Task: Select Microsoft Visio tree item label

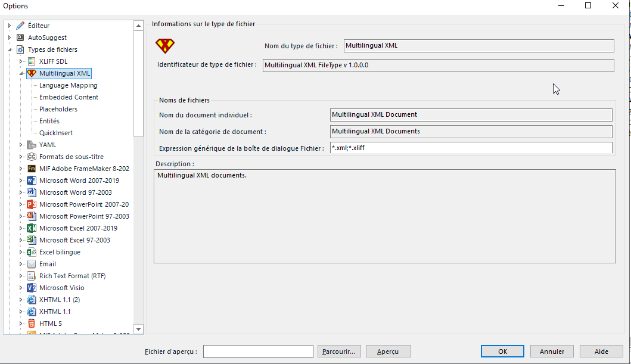Action: coord(62,288)
